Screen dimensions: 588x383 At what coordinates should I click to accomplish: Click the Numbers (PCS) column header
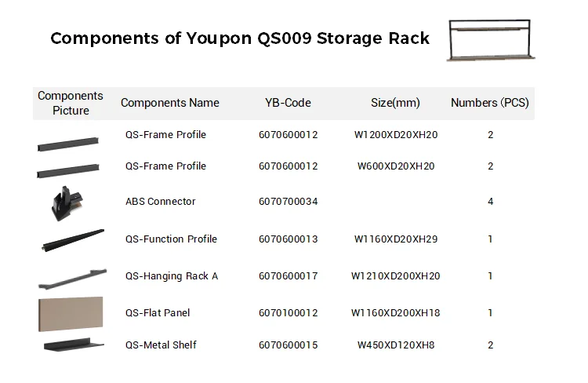click(x=490, y=103)
